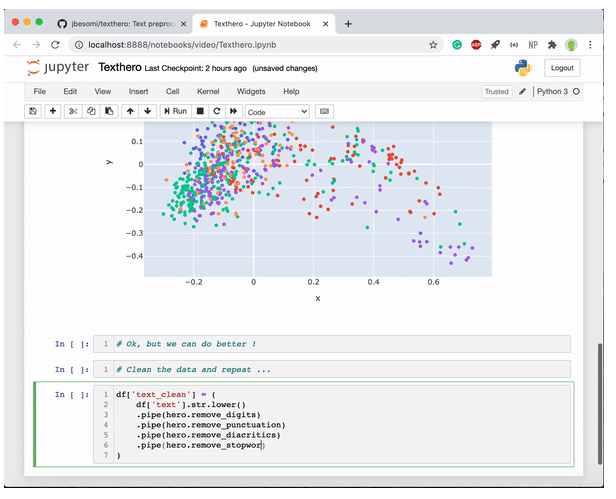
Task: Open the Kernel menu
Action: 208,92
